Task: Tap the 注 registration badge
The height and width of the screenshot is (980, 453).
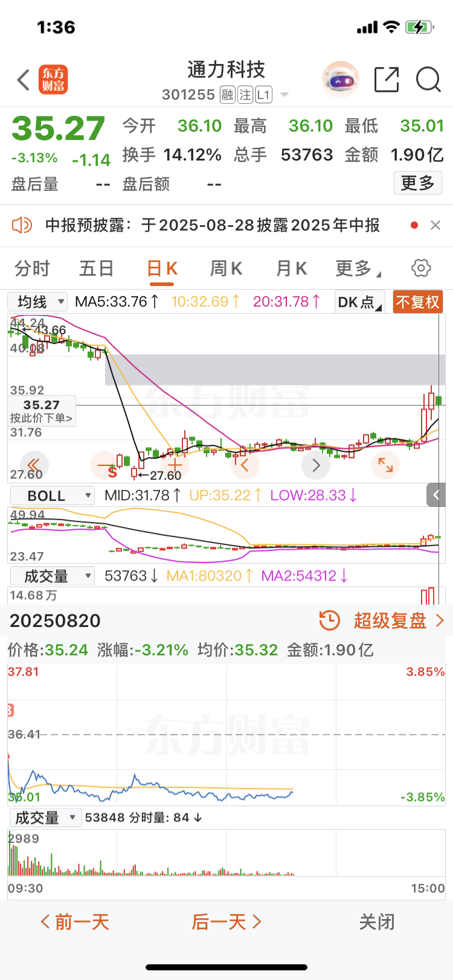Action: pos(245,95)
